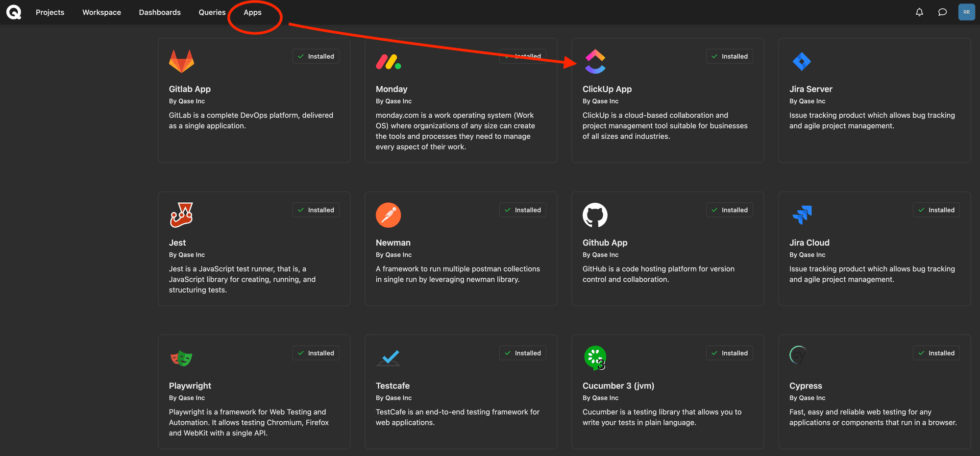The image size is (980, 456).
Task: Open the Github App title
Action: (605, 243)
